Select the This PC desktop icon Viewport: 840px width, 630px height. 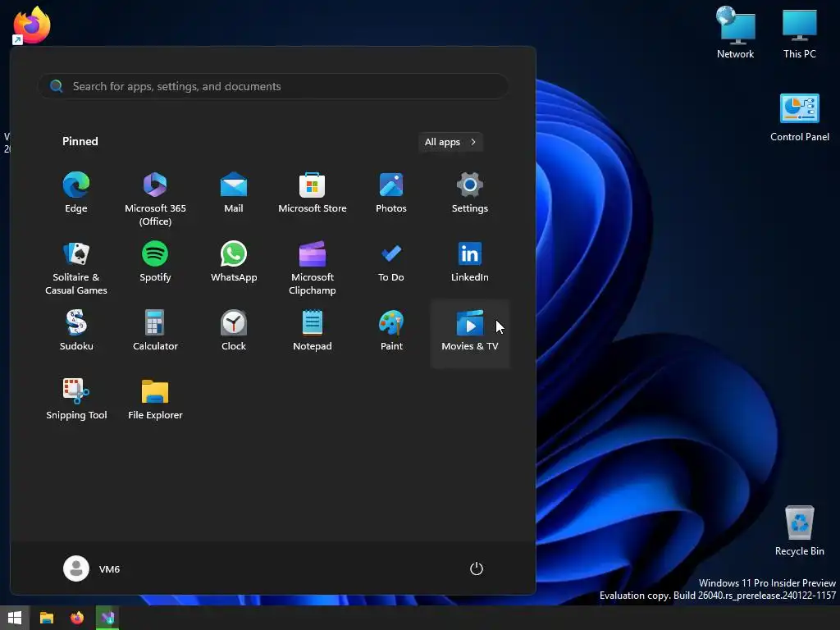coord(799,33)
